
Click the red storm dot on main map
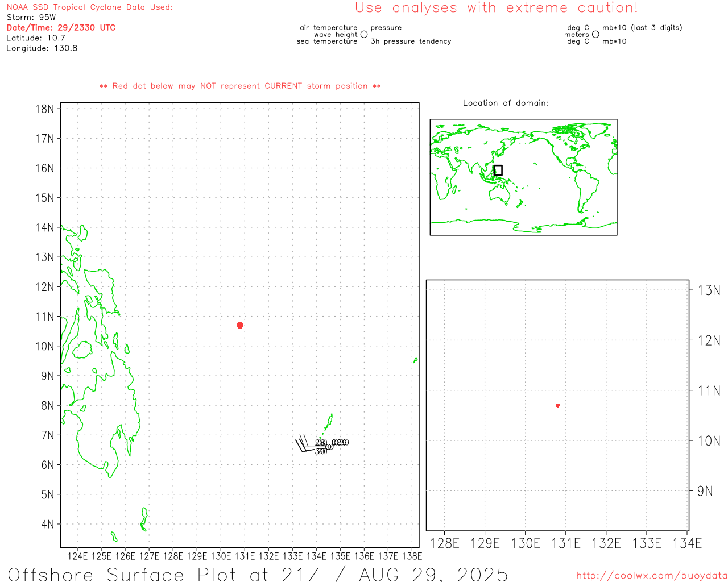click(240, 325)
